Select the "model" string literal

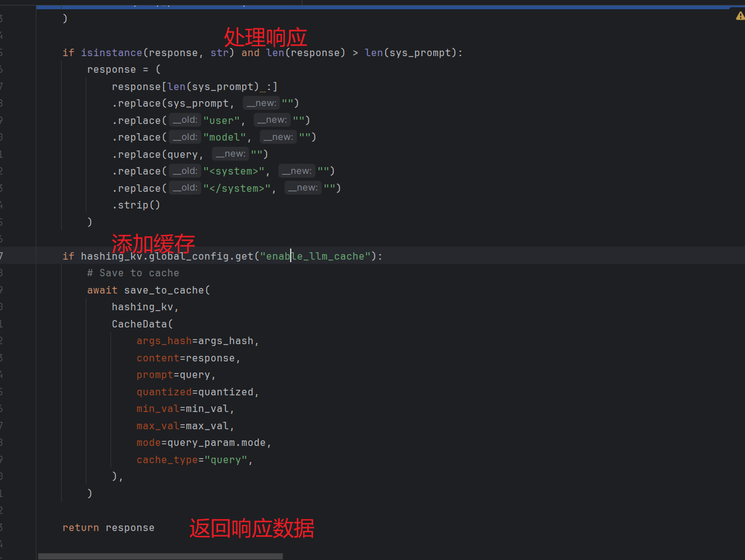tap(225, 138)
